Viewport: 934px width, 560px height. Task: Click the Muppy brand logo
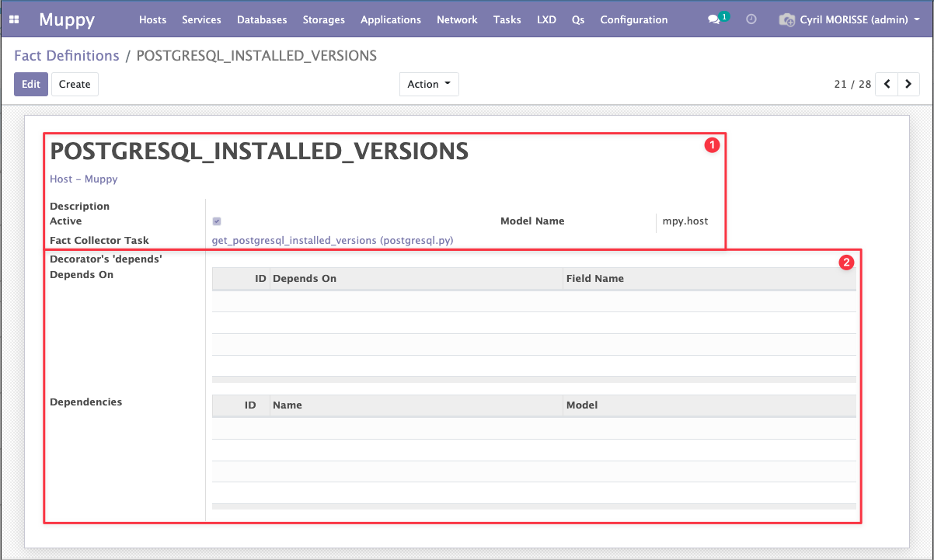click(x=67, y=19)
